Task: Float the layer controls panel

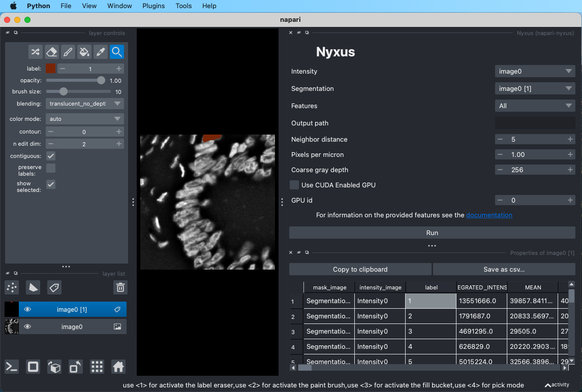Action: pyautogui.click(x=16, y=32)
